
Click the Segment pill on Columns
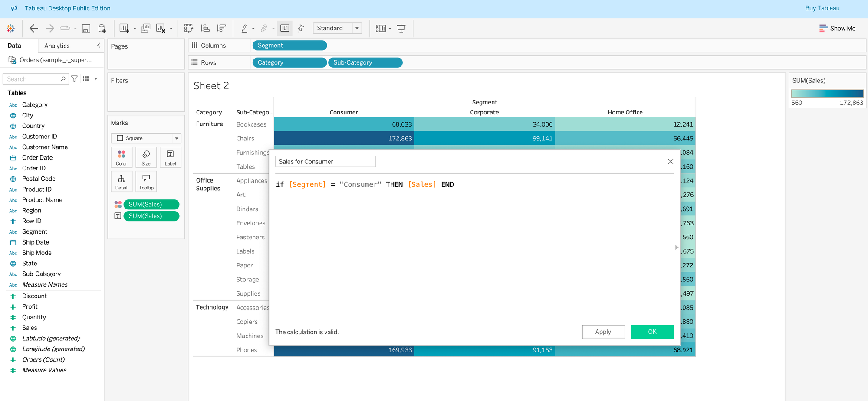(x=289, y=46)
